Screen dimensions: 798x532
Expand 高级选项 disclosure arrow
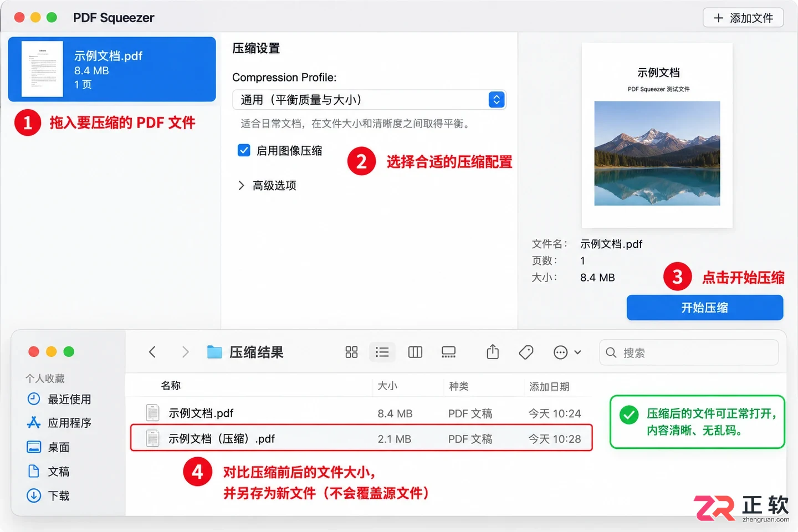click(x=241, y=186)
